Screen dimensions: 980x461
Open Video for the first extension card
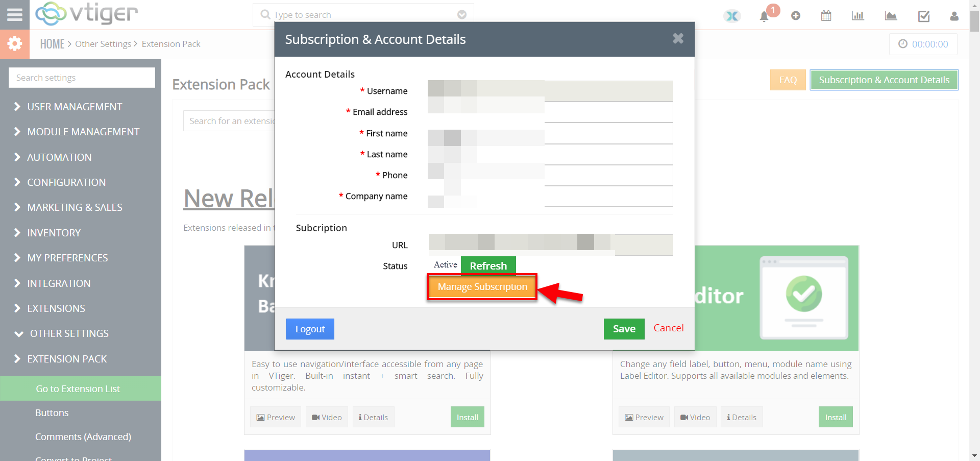tap(327, 417)
